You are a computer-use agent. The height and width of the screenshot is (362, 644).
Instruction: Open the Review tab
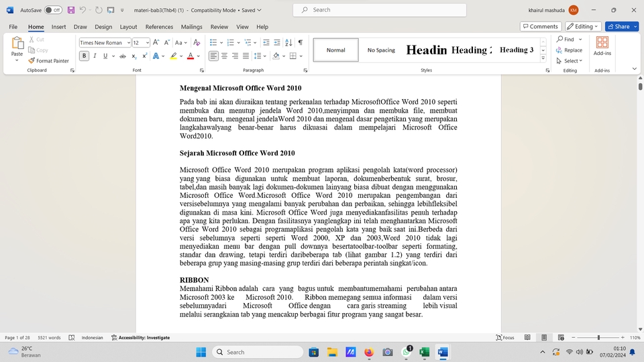click(x=219, y=27)
